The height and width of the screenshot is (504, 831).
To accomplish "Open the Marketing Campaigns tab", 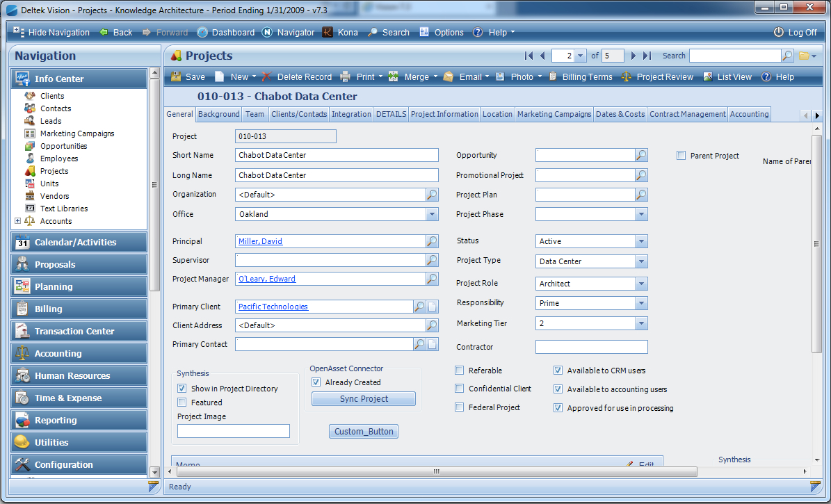I will point(554,113).
